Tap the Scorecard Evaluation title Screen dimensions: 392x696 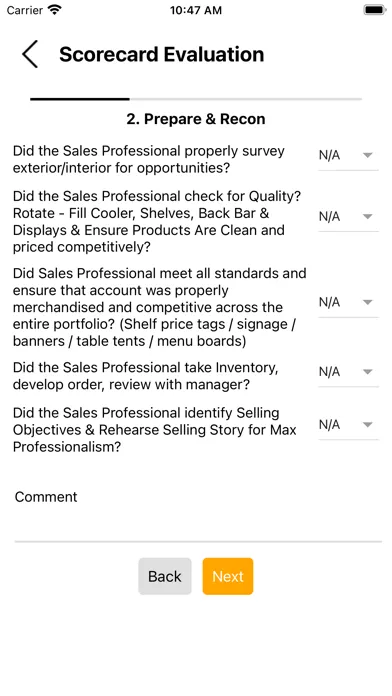tap(162, 54)
